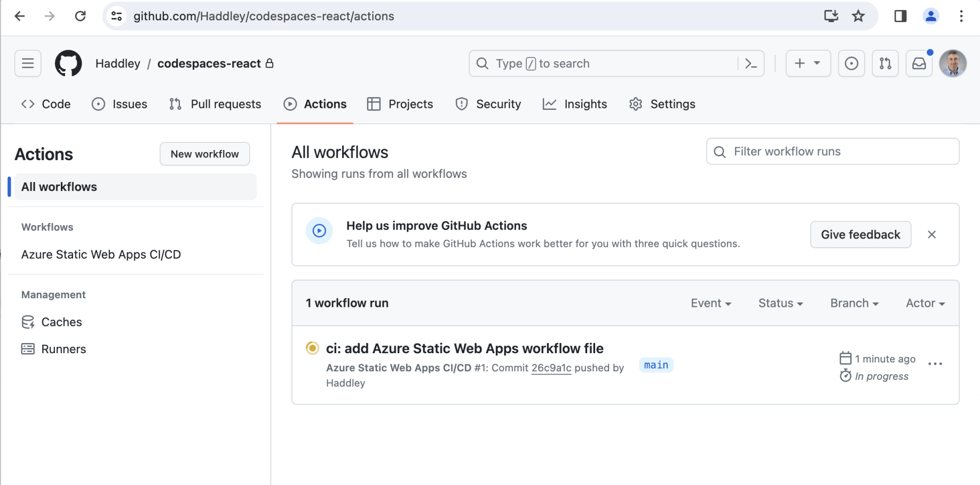Open the notifications inbox icon
Screen dimensions: 980x485
[919, 63]
